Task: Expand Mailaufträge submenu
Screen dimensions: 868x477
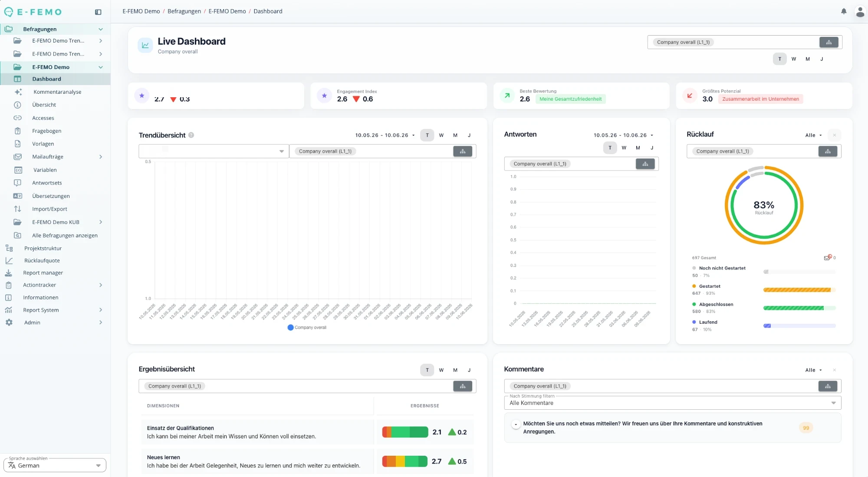Action: click(101, 157)
